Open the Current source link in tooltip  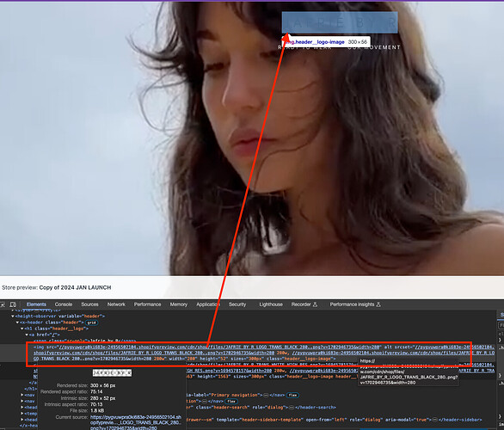point(136,422)
